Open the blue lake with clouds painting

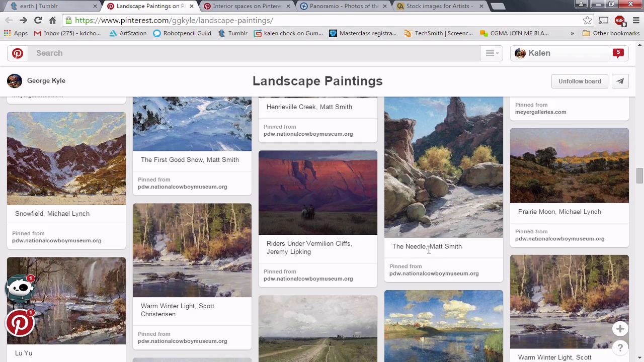[x=444, y=326]
